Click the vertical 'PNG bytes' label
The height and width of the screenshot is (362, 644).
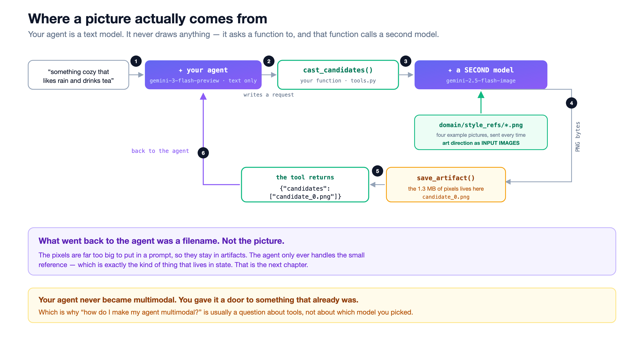tap(578, 137)
